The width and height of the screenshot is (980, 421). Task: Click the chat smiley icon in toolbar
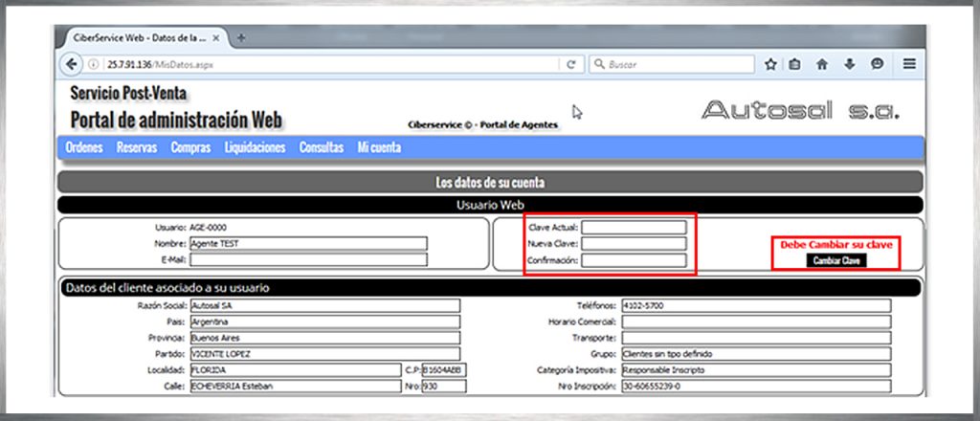pos(877,64)
